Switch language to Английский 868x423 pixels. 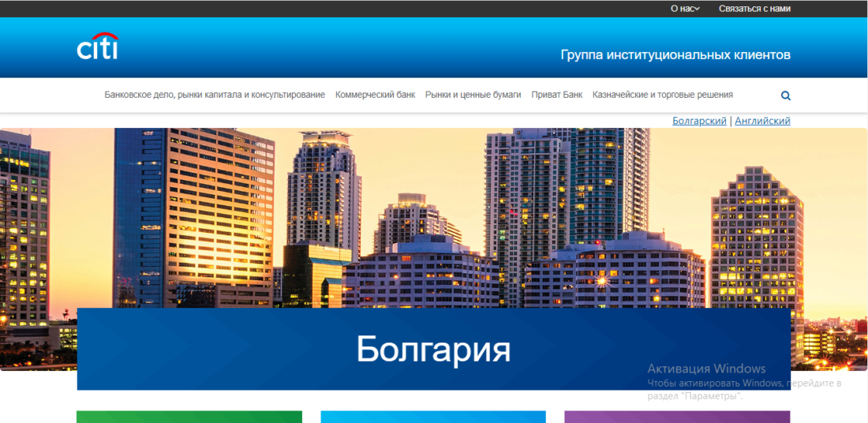[x=762, y=121]
